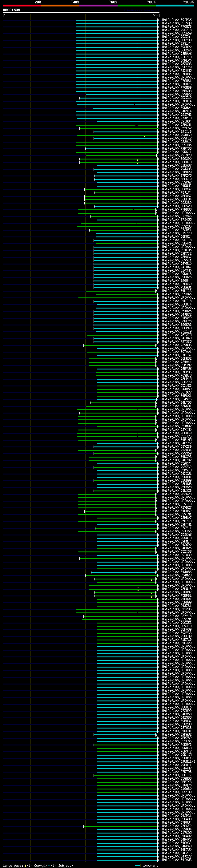This screenshot has width=197, height=868.
Task: Click the white query sequence bar
Action: (x=81, y=12)
